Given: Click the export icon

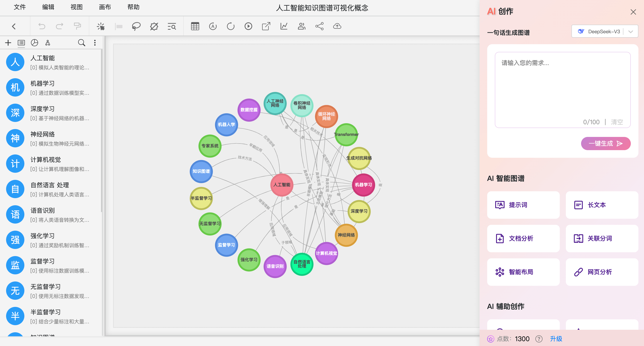Looking at the screenshot, I should coord(266,26).
